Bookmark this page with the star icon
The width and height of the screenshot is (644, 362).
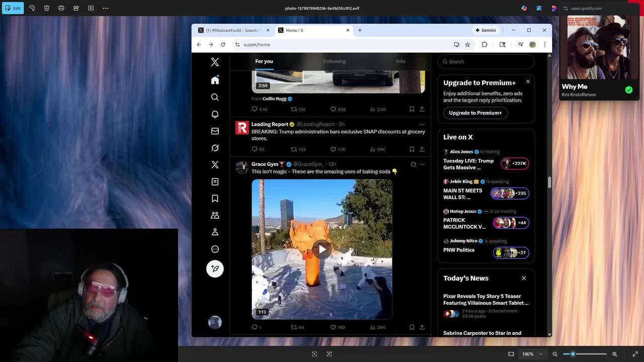pyautogui.click(x=467, y=44)
